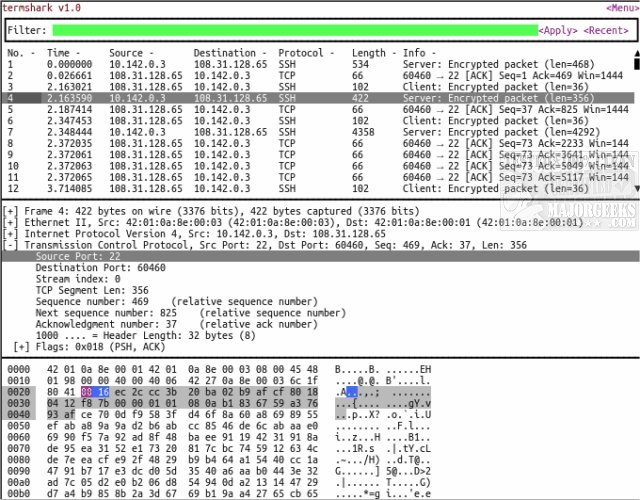640x500 pixels.
Task: Select packet 5 at time 2.187414
Action: click(x=318, y=110)
